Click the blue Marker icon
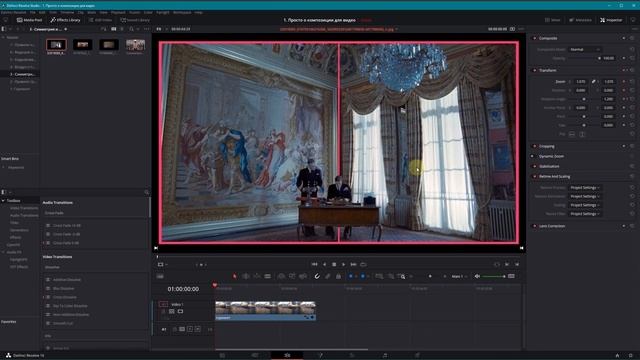 coord(362,276)
